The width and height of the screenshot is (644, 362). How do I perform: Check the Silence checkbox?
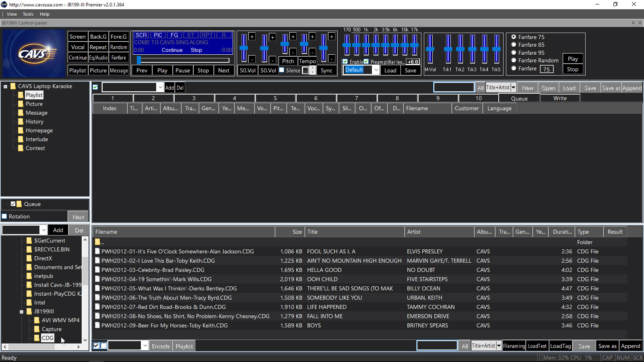[282, 70]
